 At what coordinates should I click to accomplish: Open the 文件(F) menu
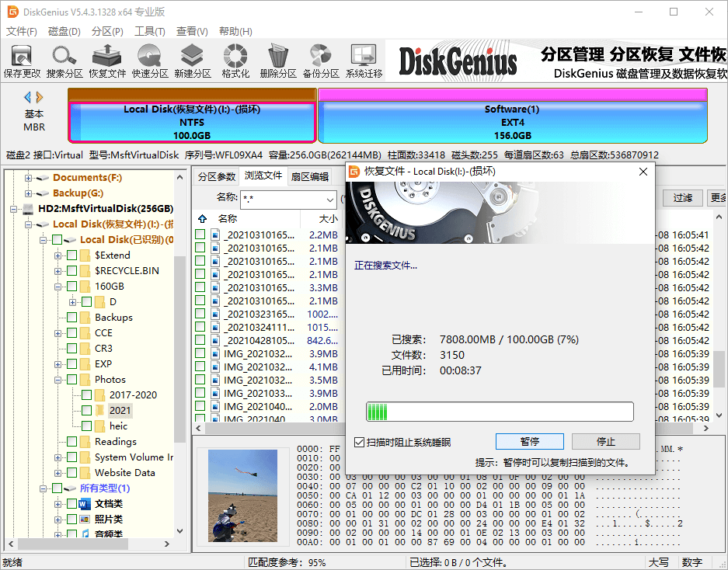pyautogui.click(x=21, y=31)
